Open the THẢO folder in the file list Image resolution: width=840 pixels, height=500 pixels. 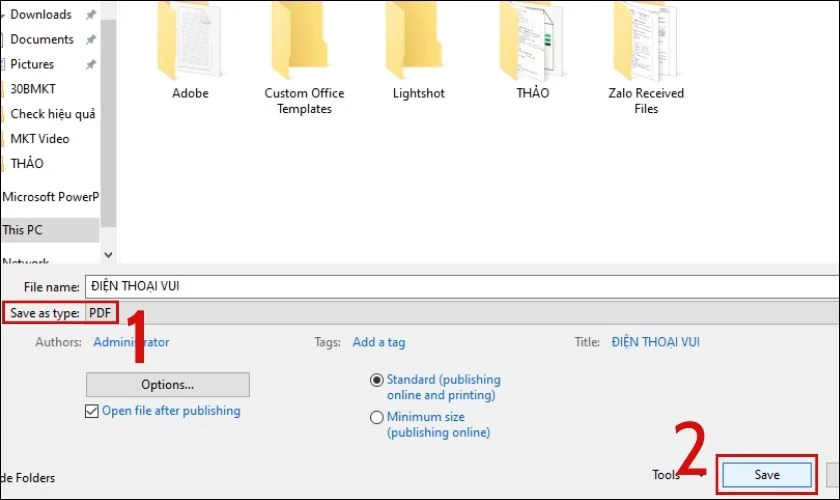tap(532, 51)
